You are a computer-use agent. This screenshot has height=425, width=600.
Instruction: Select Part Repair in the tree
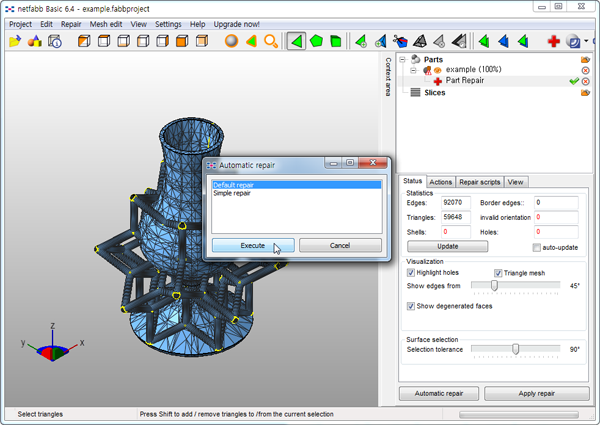click(x=465, y=81)
